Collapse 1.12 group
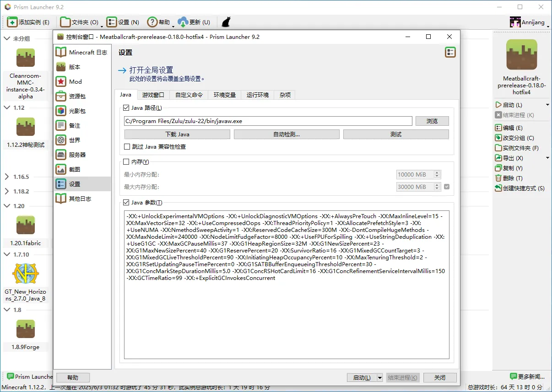 pos(7,107)
